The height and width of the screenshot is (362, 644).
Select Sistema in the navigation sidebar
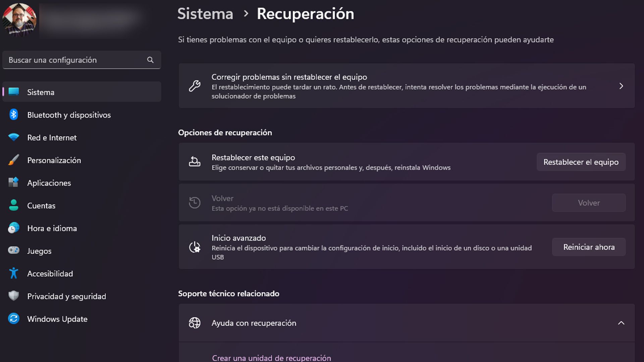[41, 92]
